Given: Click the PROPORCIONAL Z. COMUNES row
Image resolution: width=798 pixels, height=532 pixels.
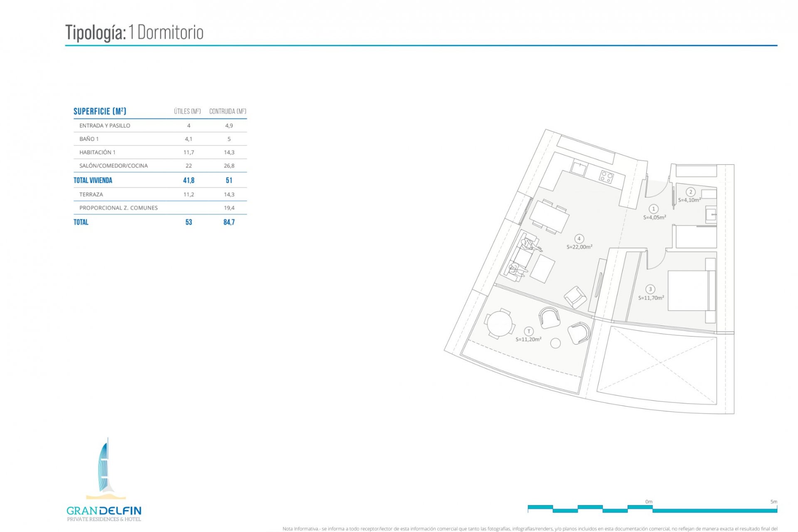Looking at the screenshot, I should tap(118, 208).
